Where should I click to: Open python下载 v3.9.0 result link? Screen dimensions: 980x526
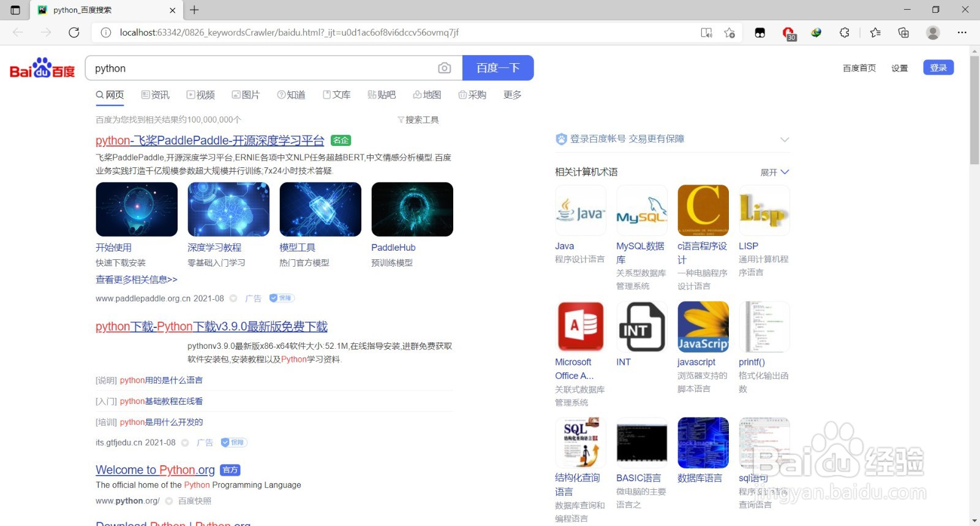212,327
